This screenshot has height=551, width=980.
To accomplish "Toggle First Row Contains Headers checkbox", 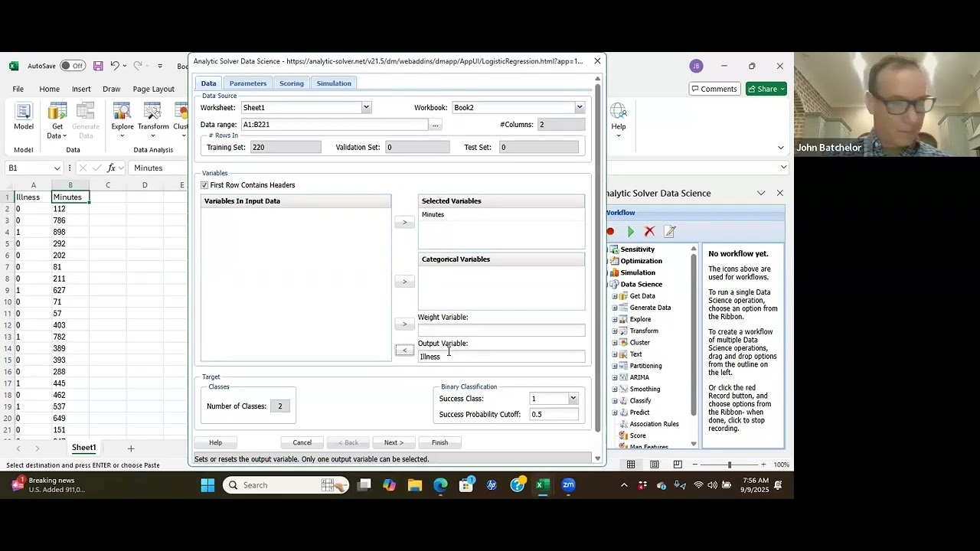I will [x=204, y=185].
